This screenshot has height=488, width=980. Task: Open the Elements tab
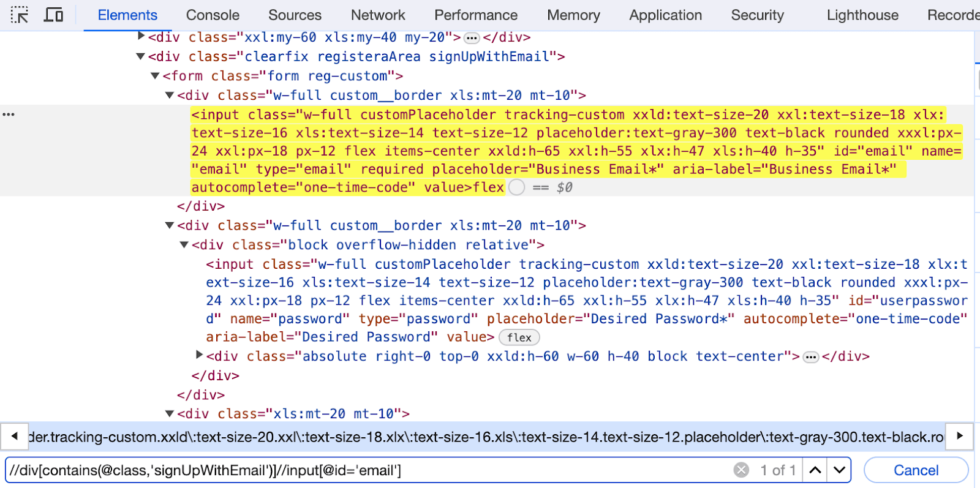(127, 15)
